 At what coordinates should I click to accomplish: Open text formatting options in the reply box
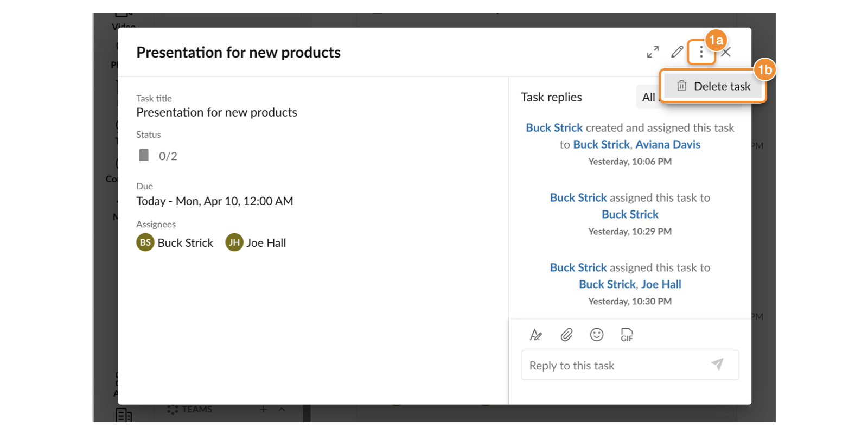tap(536, 335)
